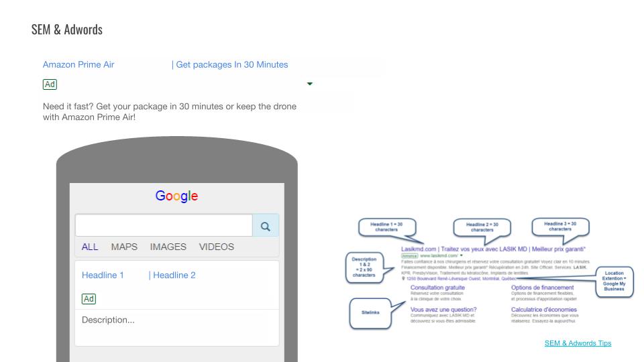Select the ALL search tab
This screenshot has width=644, height=362.
[89, 247]
